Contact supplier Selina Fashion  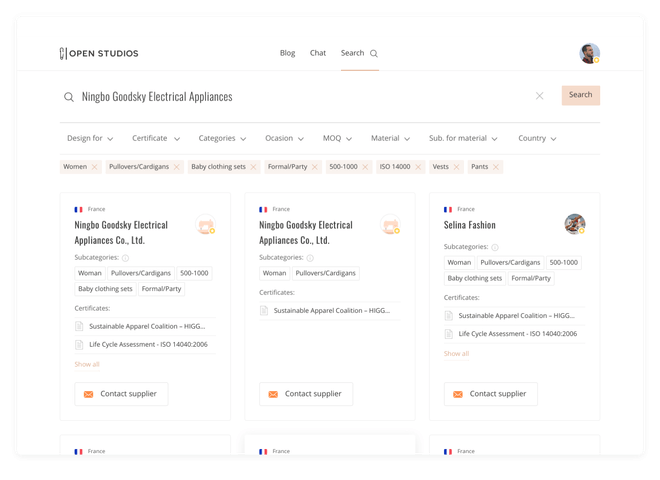(x=491, y=394)
